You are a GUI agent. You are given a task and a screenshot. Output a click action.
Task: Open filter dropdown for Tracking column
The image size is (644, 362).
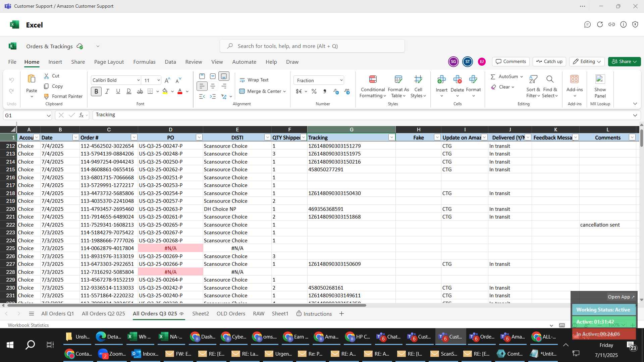click(x=391, y=137)
